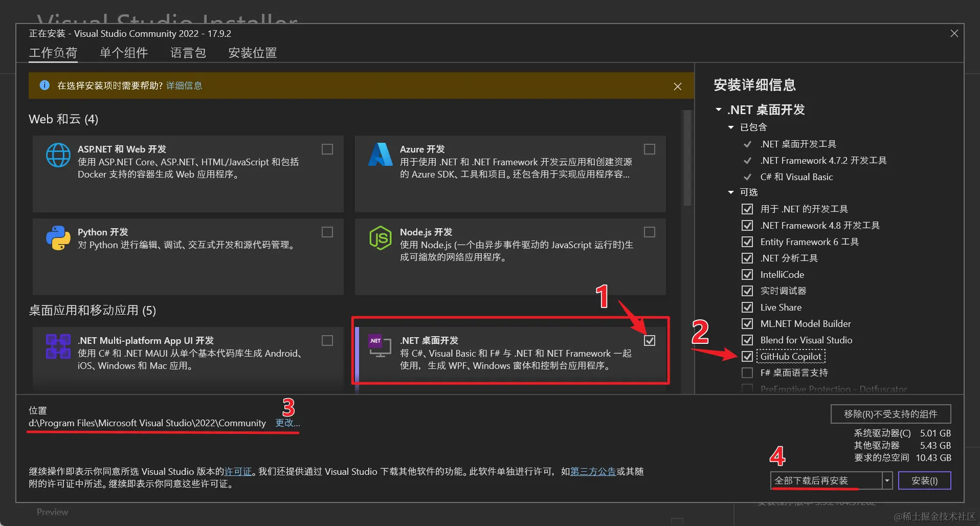Click .NET Framework 4.7.2 开发工具 included item
This screenshot has width=980, height=526.
(x=823, y=160)
